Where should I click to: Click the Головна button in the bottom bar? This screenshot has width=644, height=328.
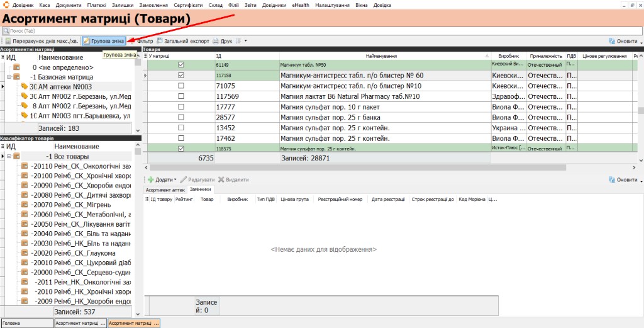(x=27, y=324)
